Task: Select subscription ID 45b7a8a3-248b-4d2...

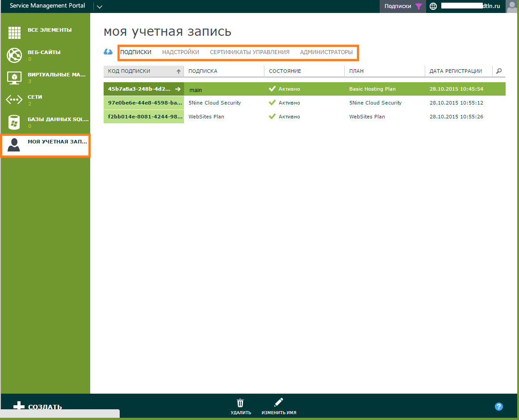Action: click(139, 89)
